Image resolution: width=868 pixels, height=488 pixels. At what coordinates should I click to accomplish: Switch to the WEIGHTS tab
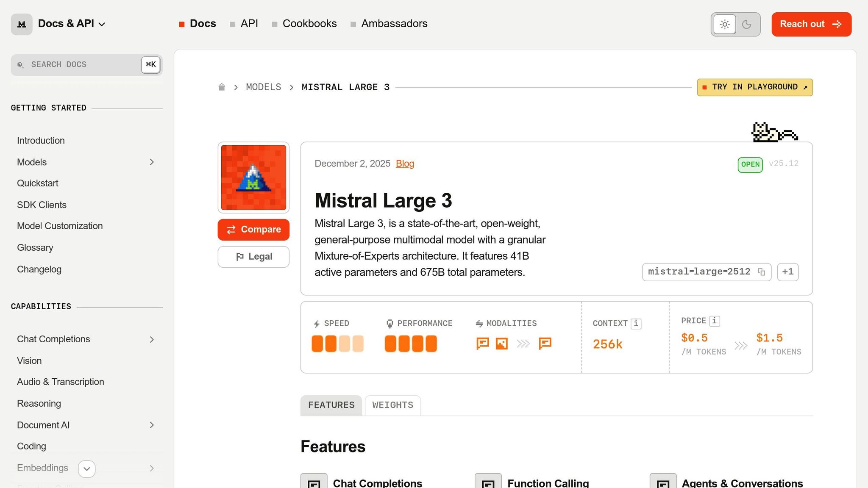(x=392, y=405)
